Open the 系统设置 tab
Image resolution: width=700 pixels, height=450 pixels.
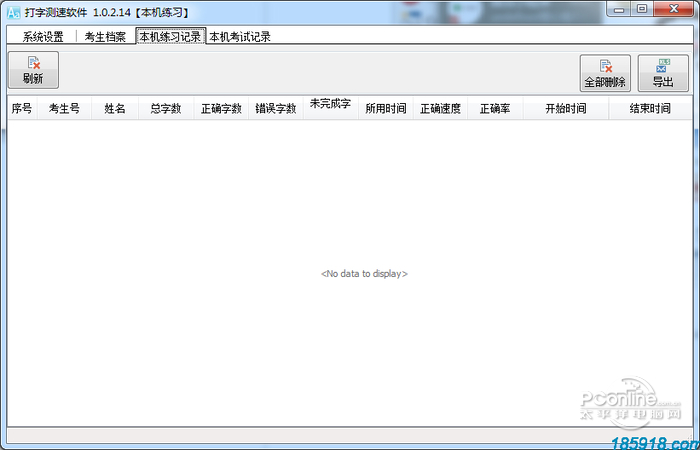(x=43, y=37)
